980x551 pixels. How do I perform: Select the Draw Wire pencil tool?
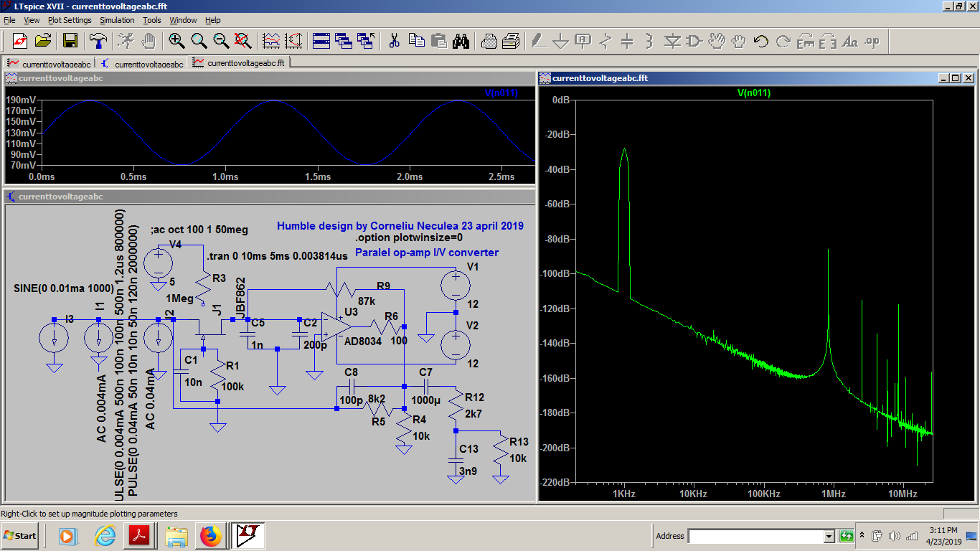click(x=539, y=41)
